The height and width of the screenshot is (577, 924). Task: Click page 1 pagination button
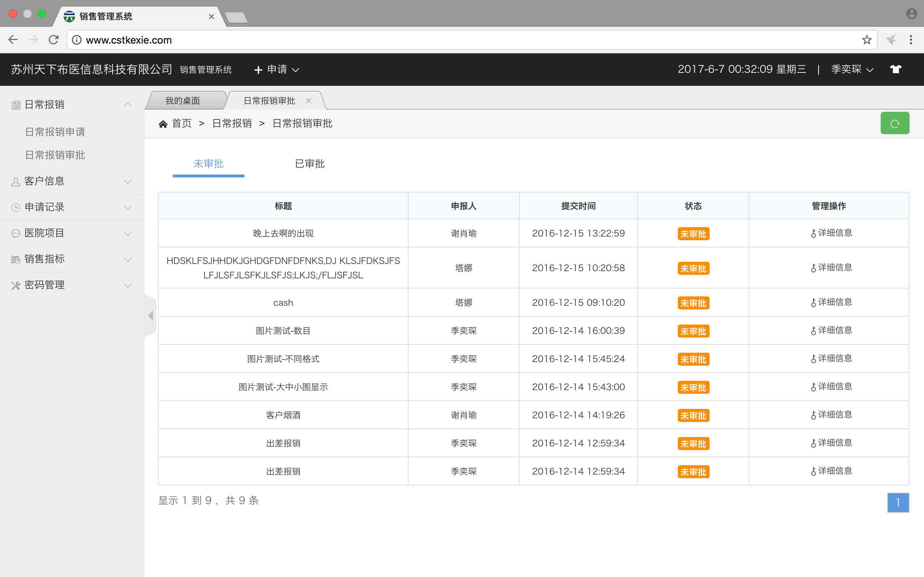click(898, 503)
